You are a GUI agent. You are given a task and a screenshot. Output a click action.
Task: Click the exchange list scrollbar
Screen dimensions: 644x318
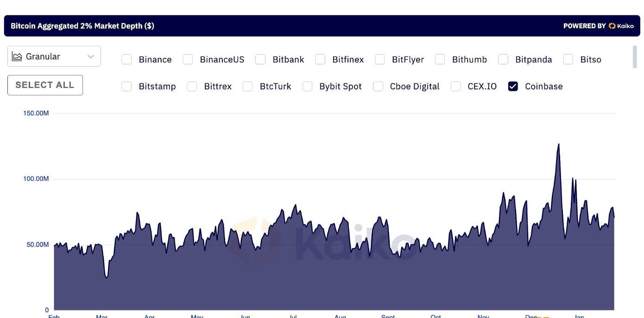(x=635, y=56)
